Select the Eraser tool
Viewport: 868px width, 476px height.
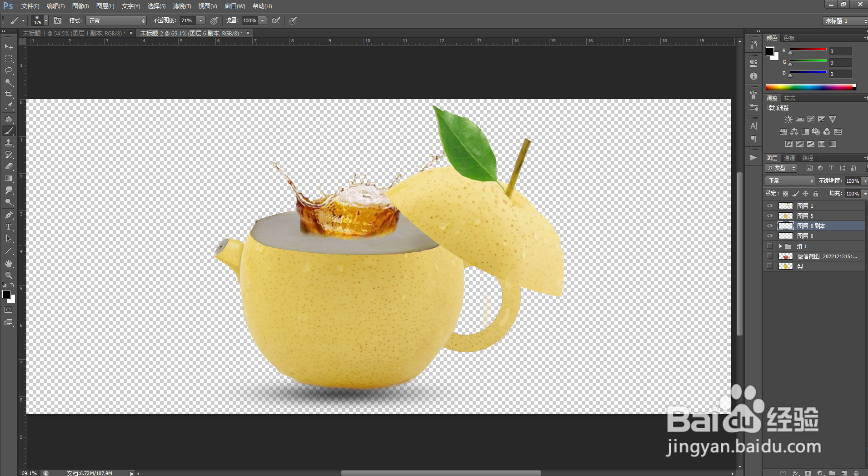[9, 166]
